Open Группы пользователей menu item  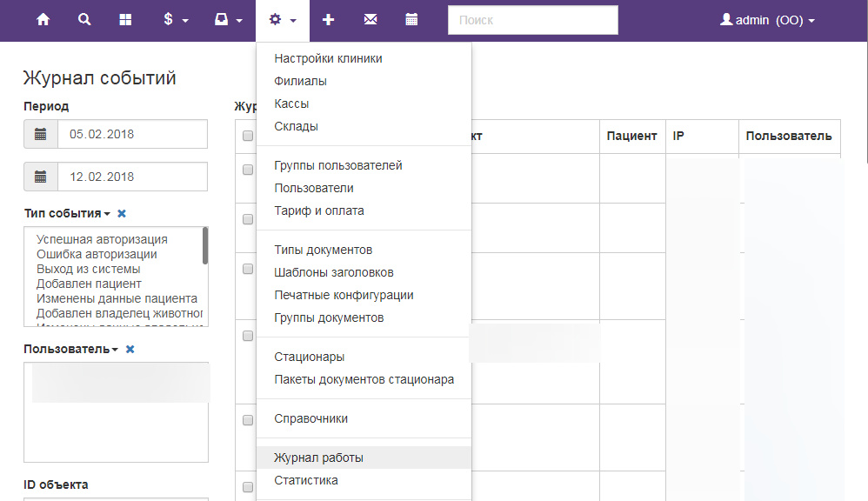pos(364,165)
